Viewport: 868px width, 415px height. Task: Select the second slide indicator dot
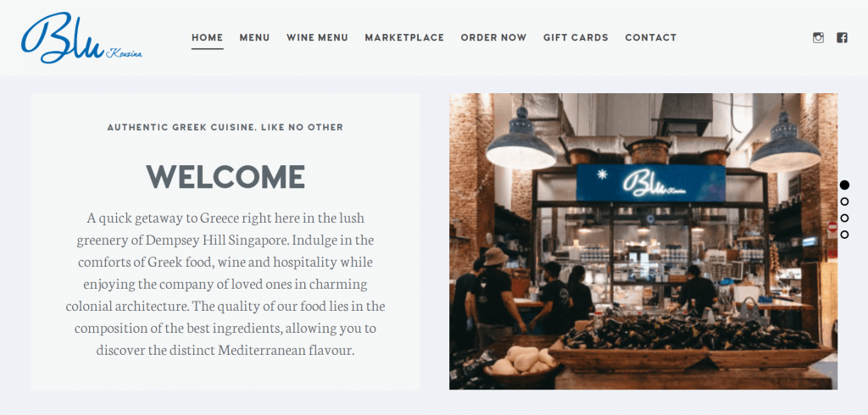844,202
